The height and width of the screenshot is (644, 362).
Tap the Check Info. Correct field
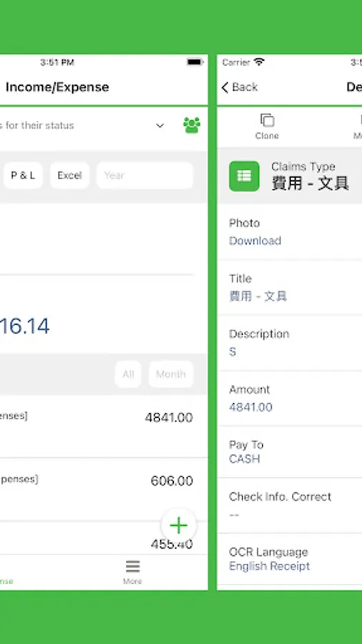tap(289, 505)
